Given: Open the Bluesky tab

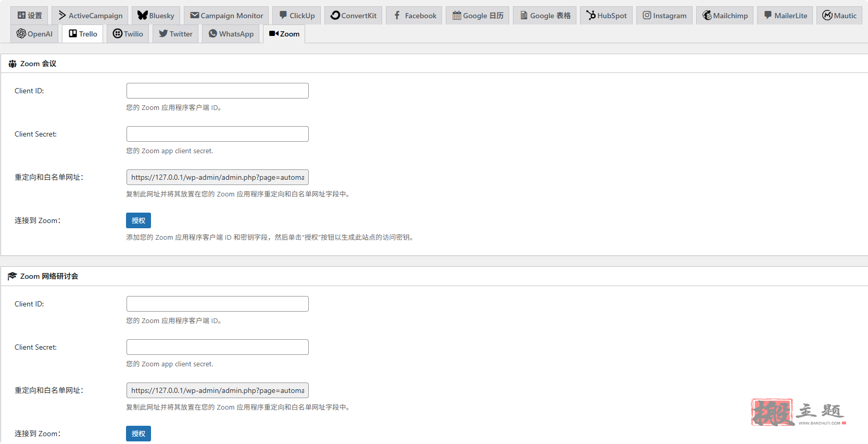Looking at the screenshot, I should pyautogui.click(x=156, y=16).
